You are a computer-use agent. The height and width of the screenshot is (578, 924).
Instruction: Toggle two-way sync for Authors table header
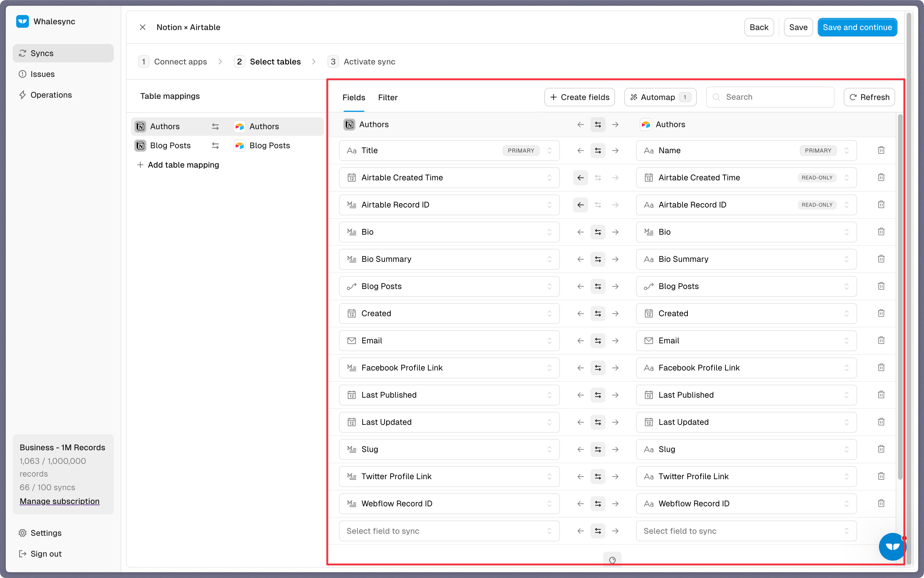598,125
